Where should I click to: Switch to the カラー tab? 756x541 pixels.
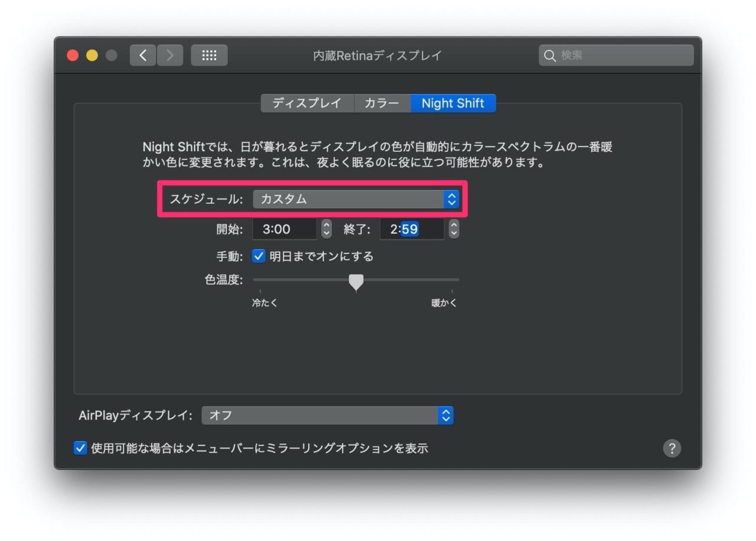pos(382,103)
